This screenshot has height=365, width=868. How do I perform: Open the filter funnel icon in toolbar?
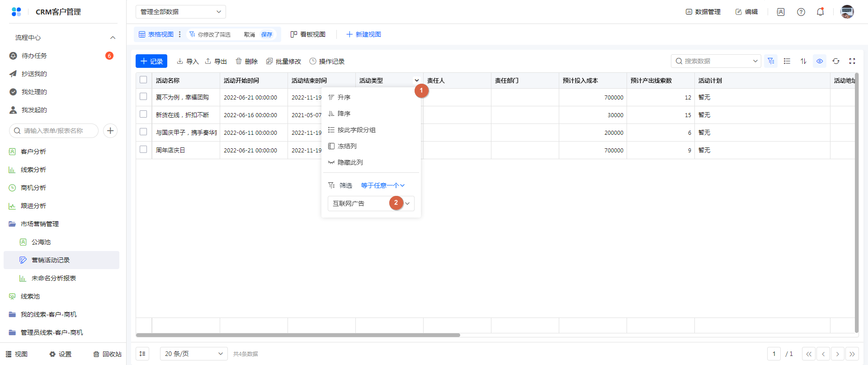(x=771, y=61)
